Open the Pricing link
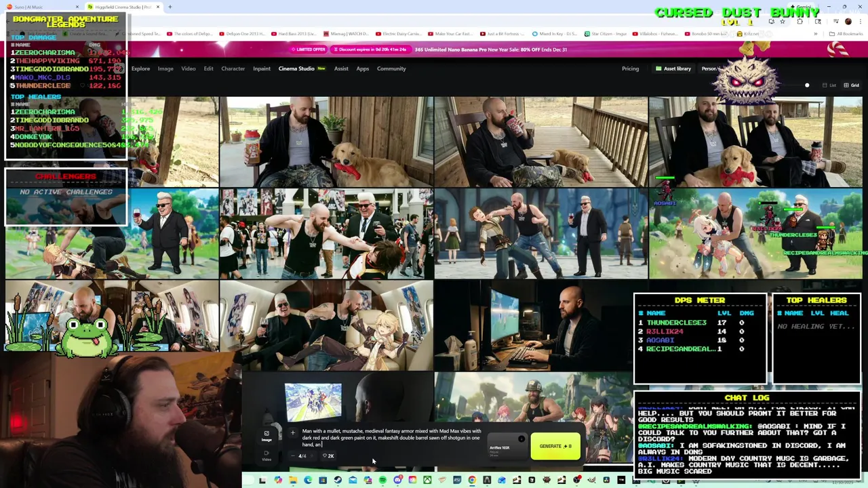Image resolution: width=868 pixels, height=488 pixels. (x=630, y=68)
